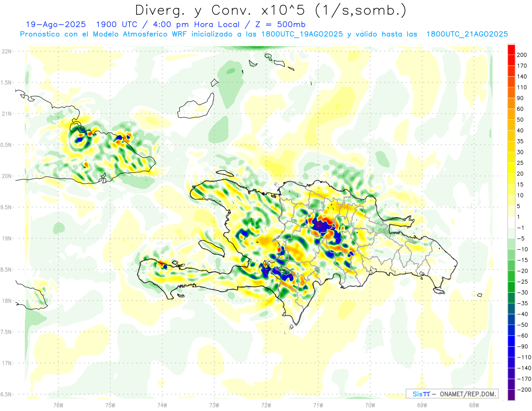The width and height of the screenshot is (532, 411).
Task: Click the white swatch between 1 and -1
Action: point(511,222)
